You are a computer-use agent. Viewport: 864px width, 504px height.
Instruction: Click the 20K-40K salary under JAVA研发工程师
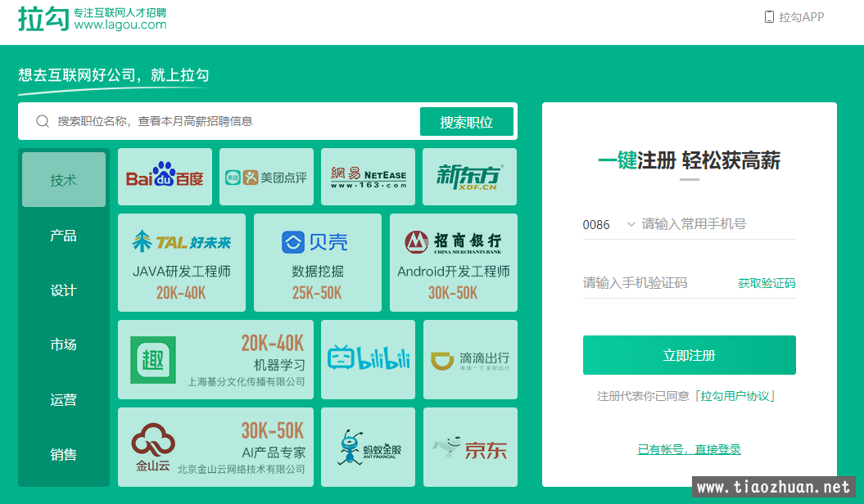click(x=181, y=293)
